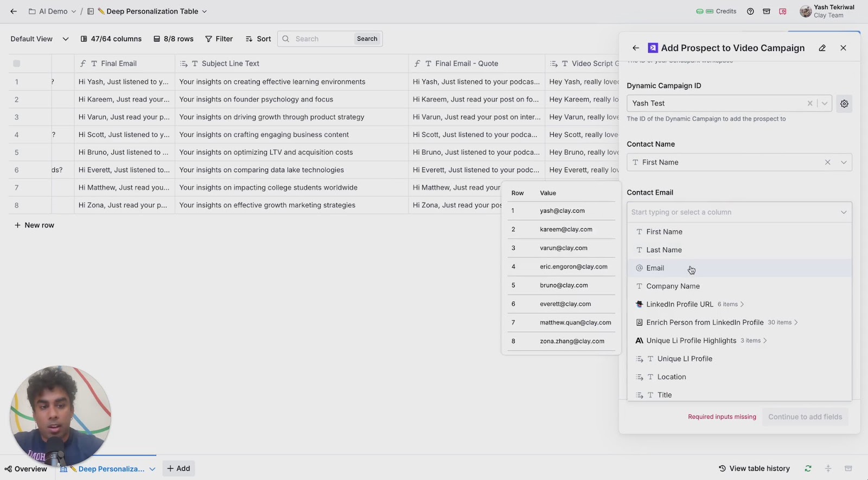
Task: Open View table history
Action: pyautogui.click(x=754, y=469)
